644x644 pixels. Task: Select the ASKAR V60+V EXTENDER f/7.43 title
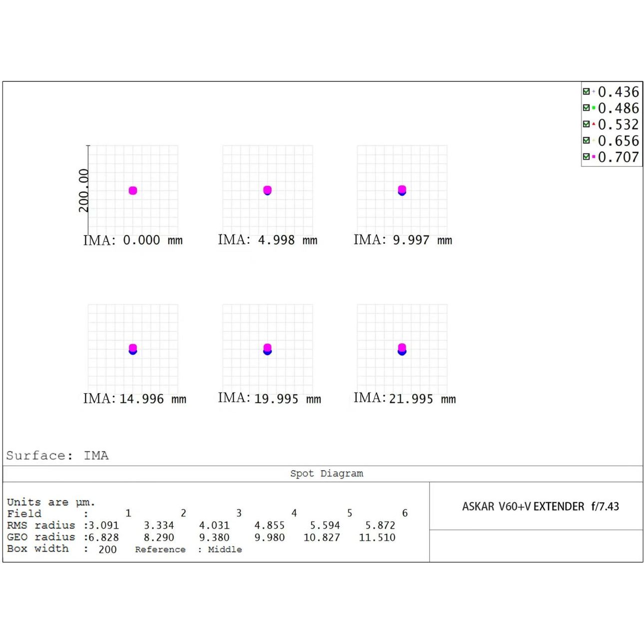[x=540, y=507]
